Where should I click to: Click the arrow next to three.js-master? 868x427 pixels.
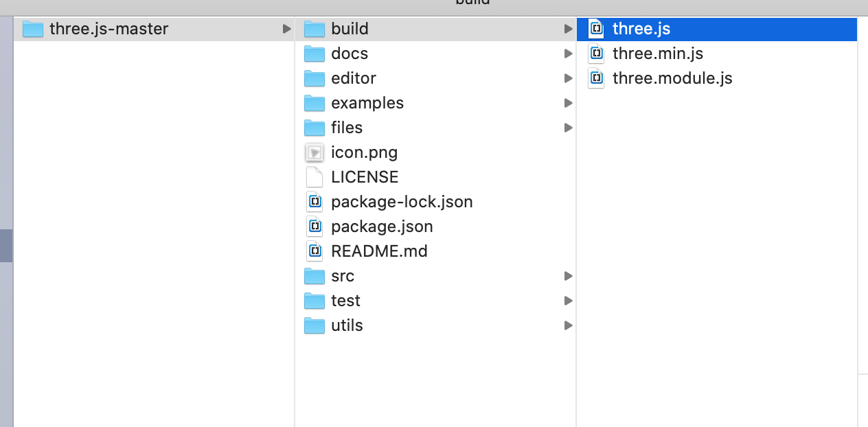pyautogui.click(x=286, y=29)
